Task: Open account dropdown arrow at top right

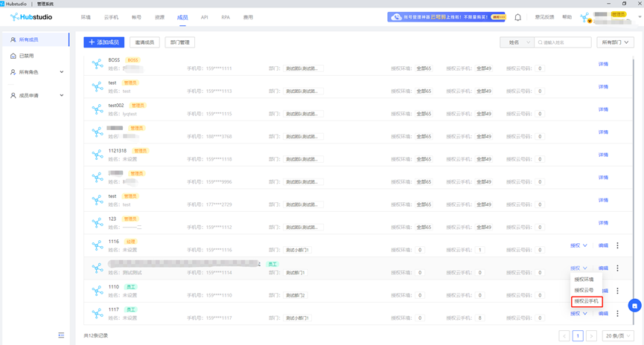Action: [x=639, y=17]
